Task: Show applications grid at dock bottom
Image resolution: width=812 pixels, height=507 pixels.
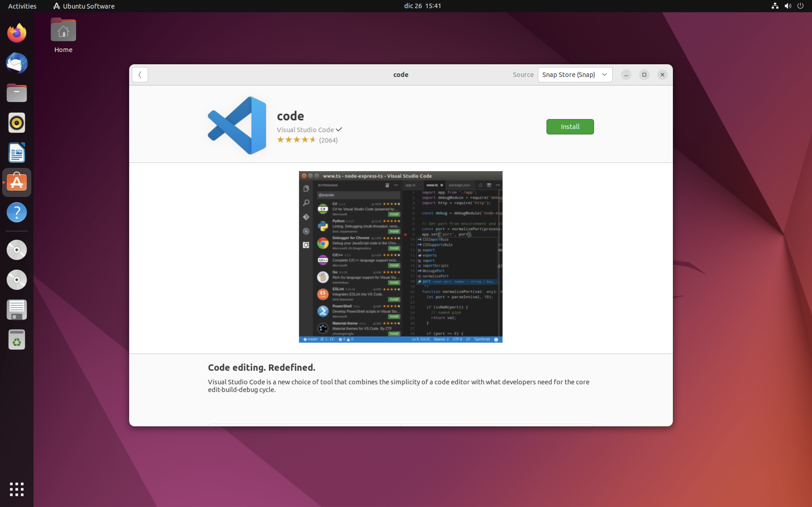Action: [x=17, y=489]
